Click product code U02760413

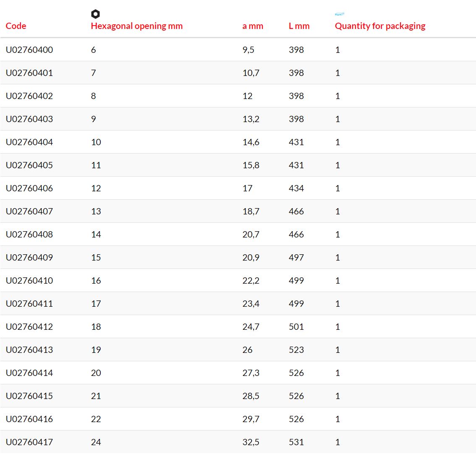click(x=29, y=350)
